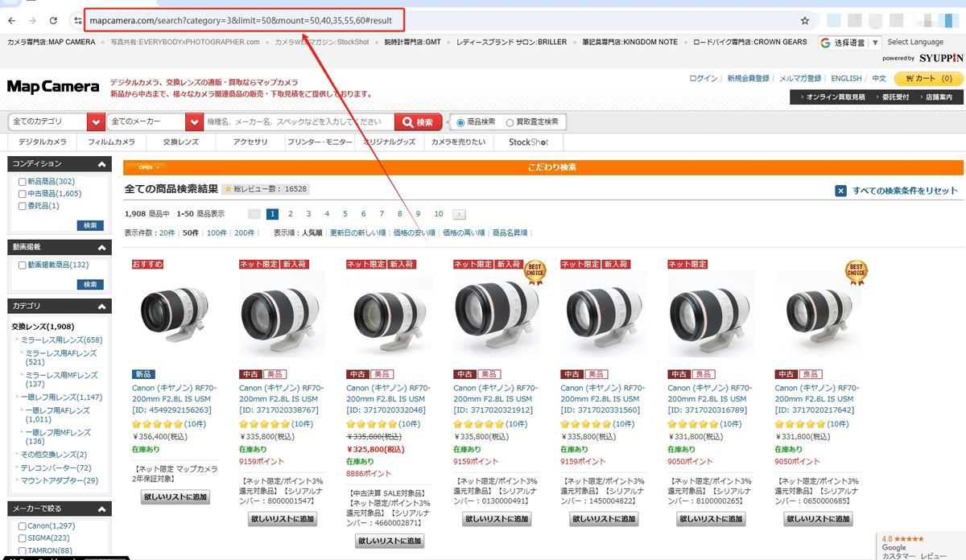This screenshot has width=966, height=560.
Task: Open the デジタルカメラ nav tab
Action: tap(43, 142)
